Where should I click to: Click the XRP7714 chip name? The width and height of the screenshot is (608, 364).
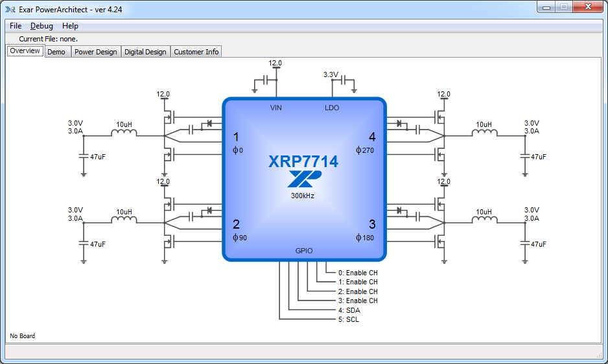[303, 161]
